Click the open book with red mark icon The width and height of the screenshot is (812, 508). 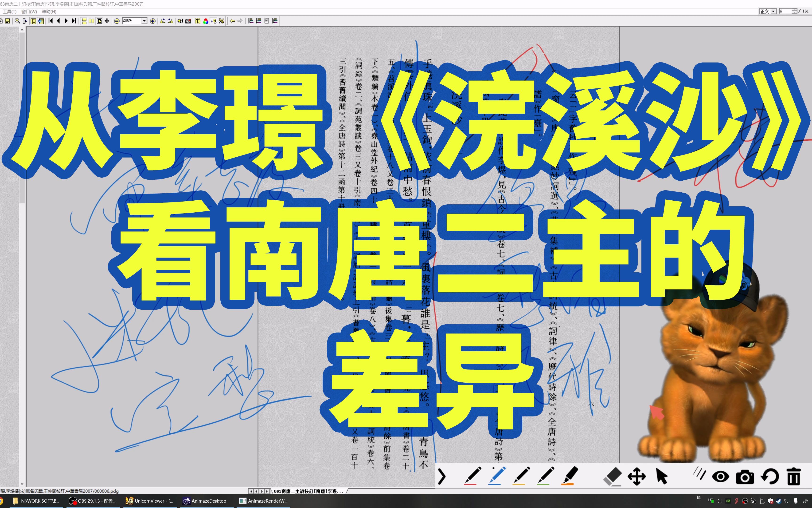(x=188, y=21)
